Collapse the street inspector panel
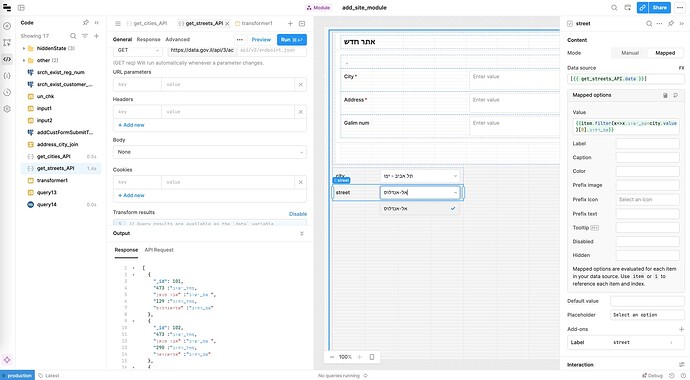The width and height of the screenshot is (690, 380). (x=682, y=23)
